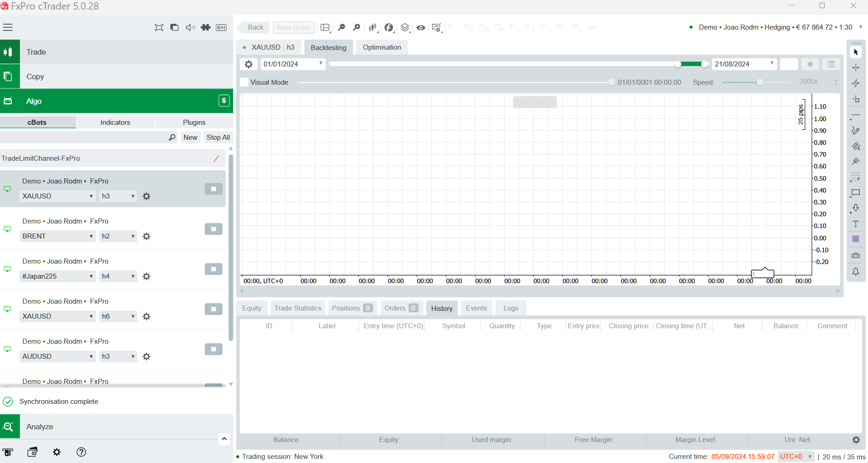Open the Trade section
Viewport: 868px width, 463px height.
coord(116,52)
